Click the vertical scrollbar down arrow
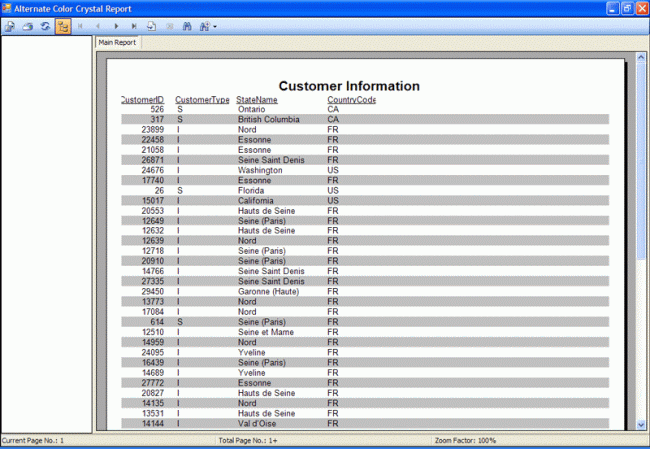 pos(641,425)
